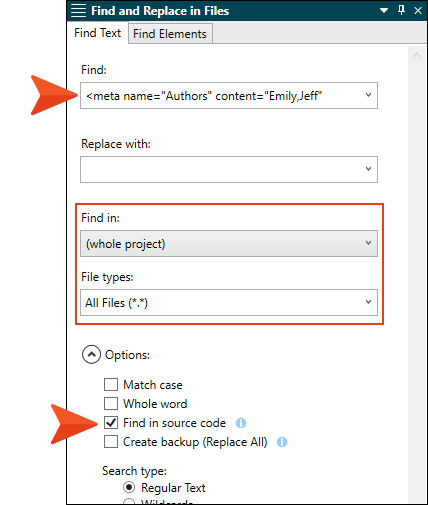Switch to the Find Text tab
The width and height of the screenshot is (428, 505).
pos(97,33)
